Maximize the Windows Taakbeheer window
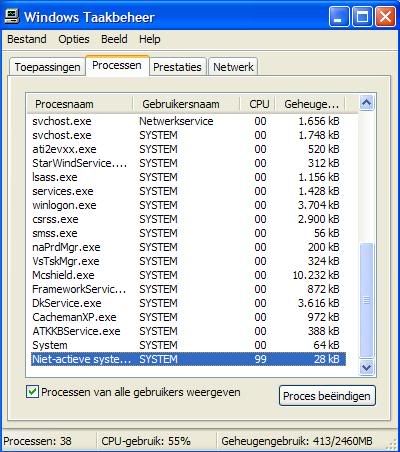This screenshot has height=452, width=400. click(x=362, y=17)
